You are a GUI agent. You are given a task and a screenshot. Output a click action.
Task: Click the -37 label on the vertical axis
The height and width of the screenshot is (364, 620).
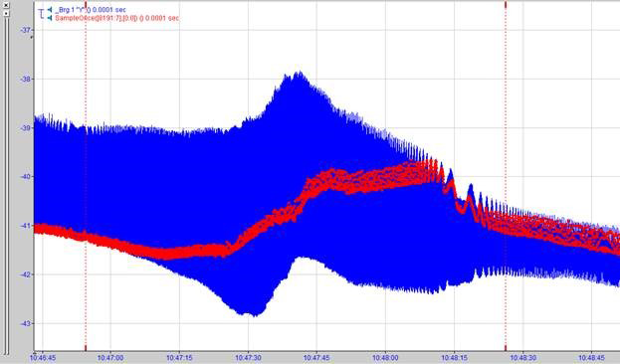[26, 30]
